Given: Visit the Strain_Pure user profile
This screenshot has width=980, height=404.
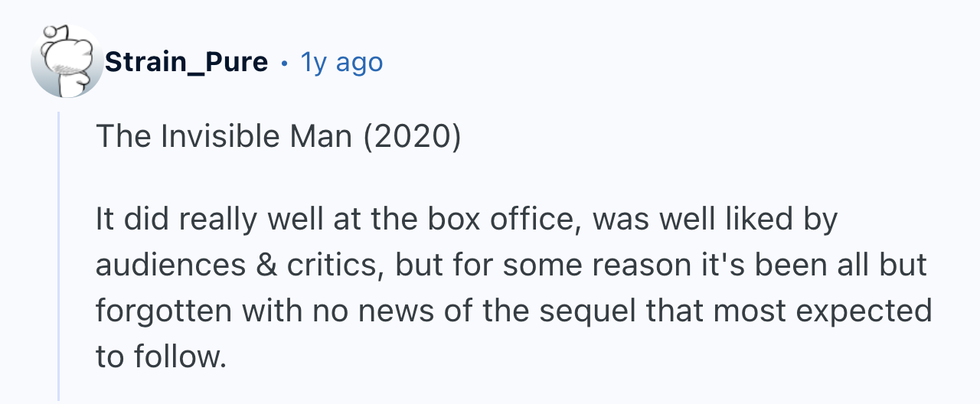Looking at the screenshot, I should tap(186, 62).
